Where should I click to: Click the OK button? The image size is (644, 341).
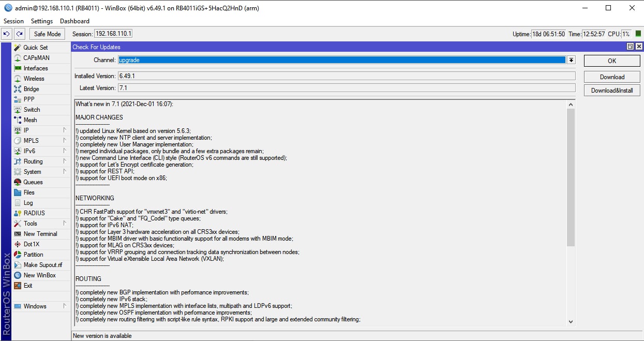tap(612, 61)
